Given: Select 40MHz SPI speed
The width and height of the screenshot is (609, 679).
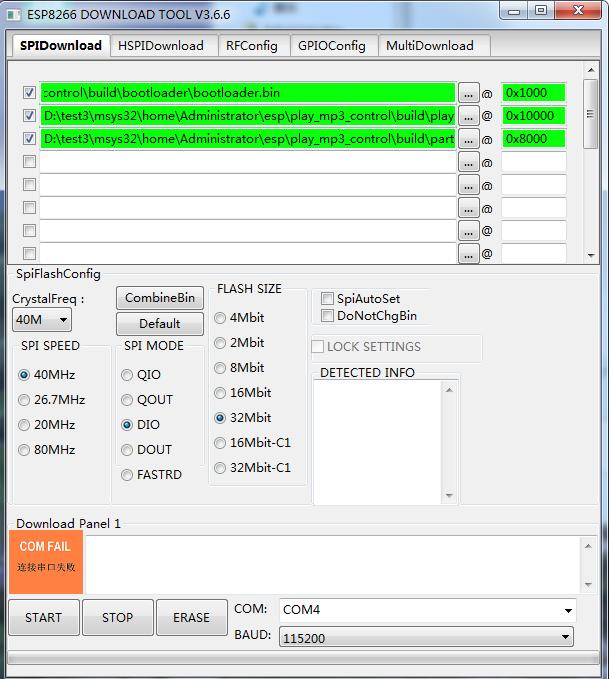Looking at the screenshot, I should pyautogui.click(x=47, y=375).
